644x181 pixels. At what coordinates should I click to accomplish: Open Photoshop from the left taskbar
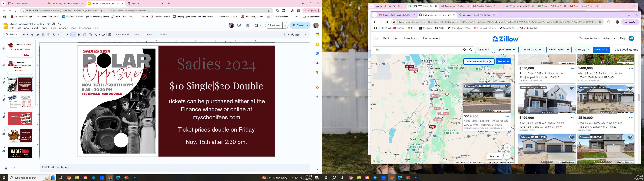135,178
